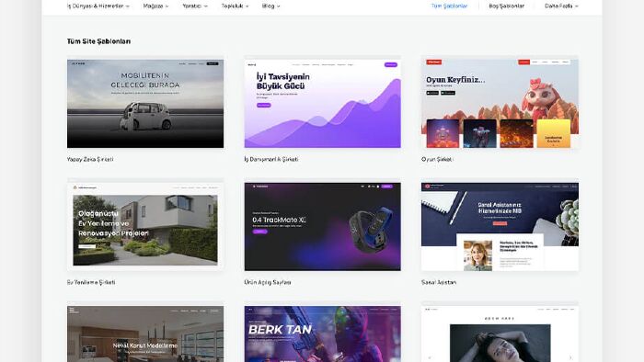The width and height of the screenshot is (644, 362).
Task: Expand the İş Dünyası & Hizmetler dropdown
Action: coord(98,6)
